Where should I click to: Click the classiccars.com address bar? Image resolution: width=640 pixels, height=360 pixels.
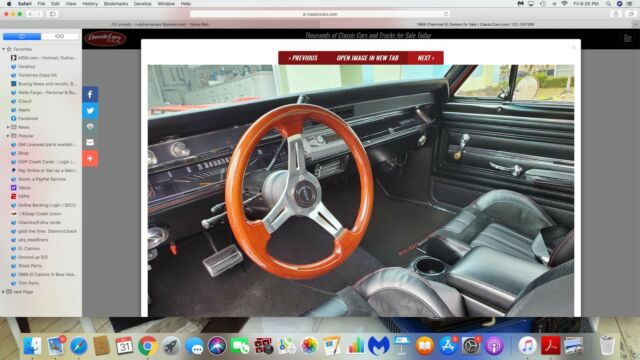[320, 14]
